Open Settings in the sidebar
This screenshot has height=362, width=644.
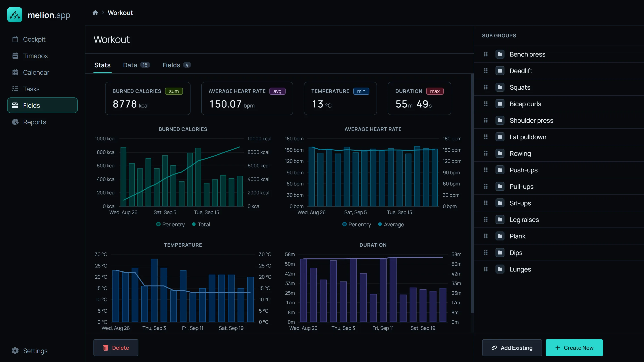(x=42, y=351)
